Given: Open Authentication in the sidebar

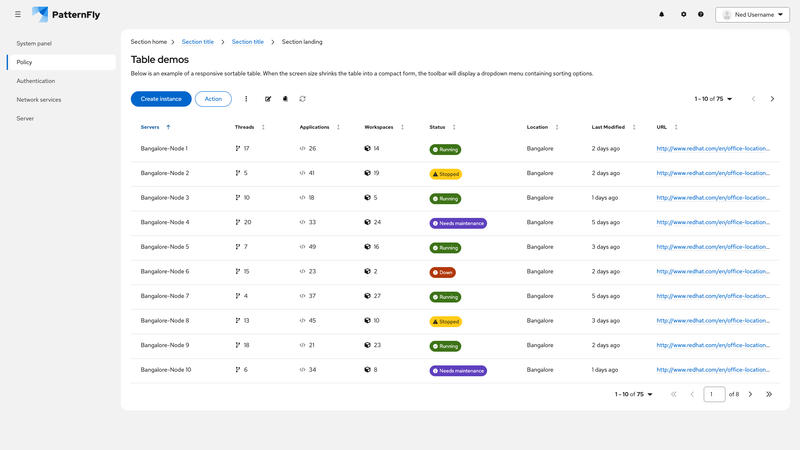Looking at the screenshot, I should point(36,81).
